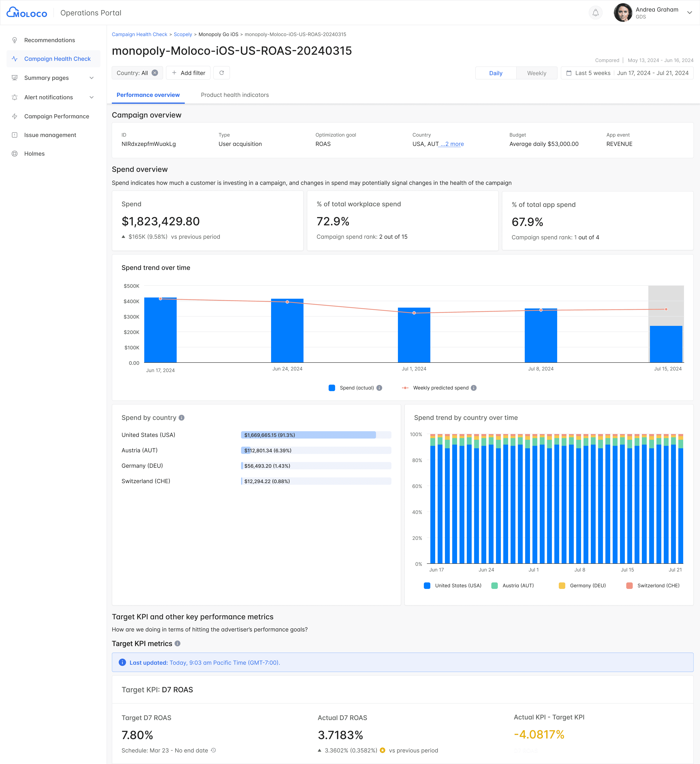The image size is (700, 764).
Task: Click the Holmes lifebuoy sidebar icon
Action: pyautogui.click(x=15, y=153)
